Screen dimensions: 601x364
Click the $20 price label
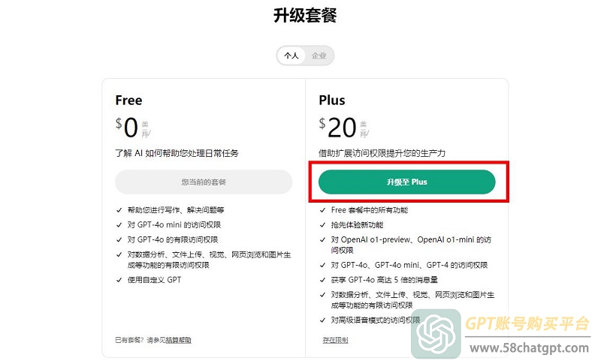click(338, 128)
